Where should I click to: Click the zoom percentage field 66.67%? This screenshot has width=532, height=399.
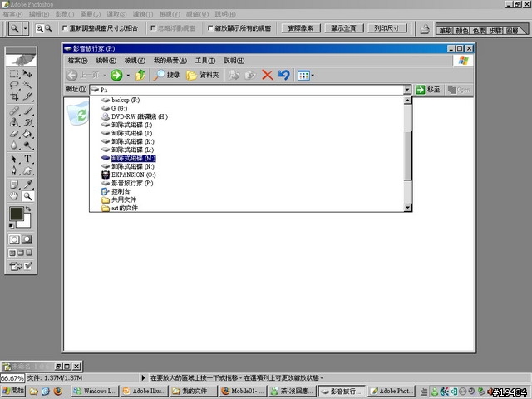click(x=12, y=377)
